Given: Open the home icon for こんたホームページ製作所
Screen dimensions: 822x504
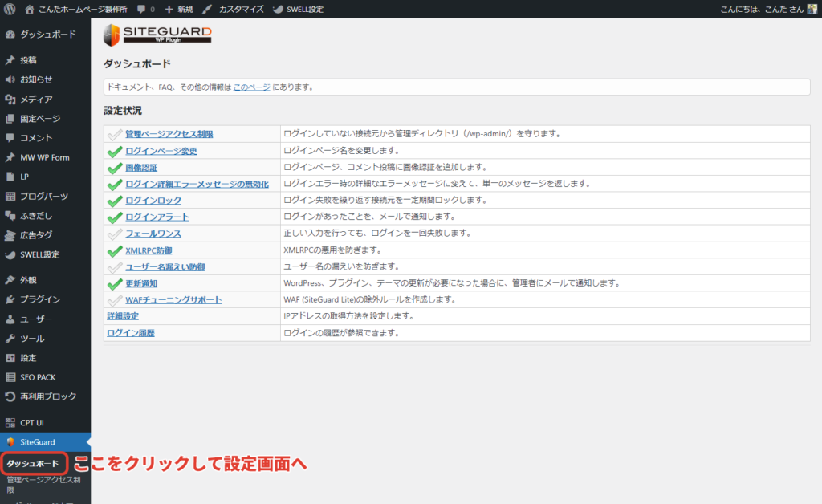Looking at the screenshot, I should [30, 9].
